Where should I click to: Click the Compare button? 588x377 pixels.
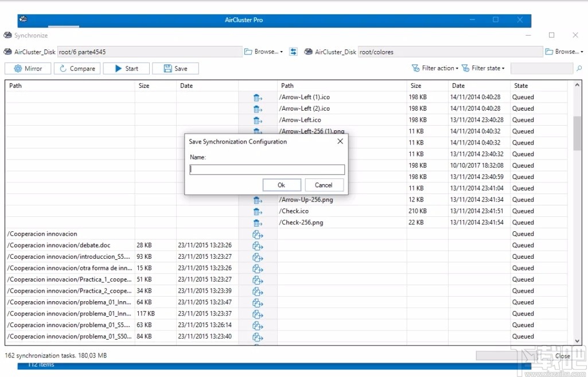(x=77, y=68)
